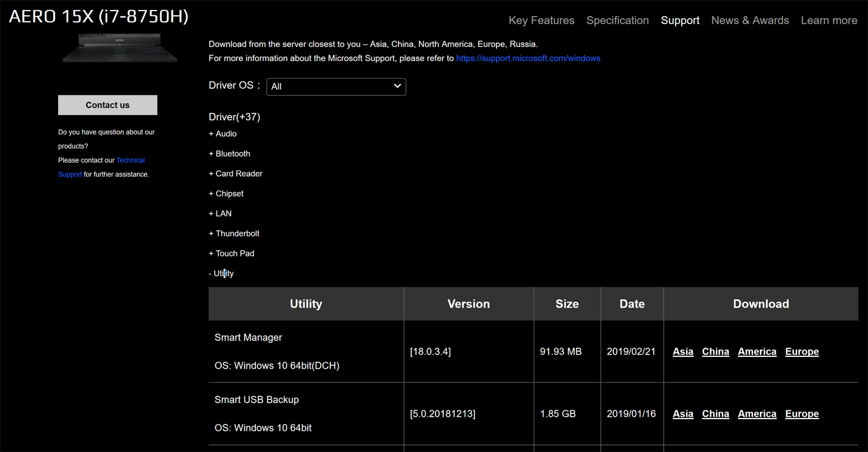
Task: Select the Smart Manager utility name
Action: (x=248, y=338)
